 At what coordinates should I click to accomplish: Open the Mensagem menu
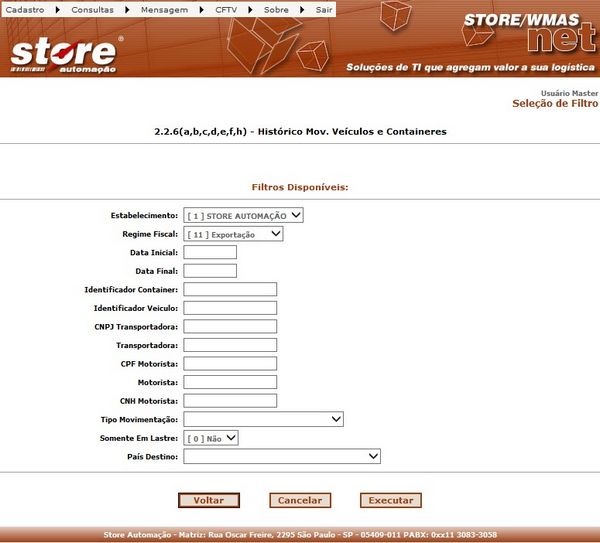(x=166, y=8)
